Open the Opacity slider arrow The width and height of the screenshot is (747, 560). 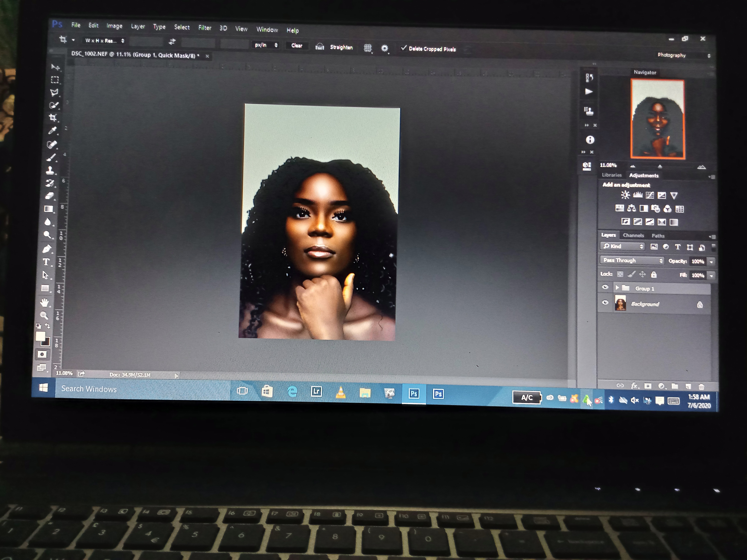click(x=711, y=262)
